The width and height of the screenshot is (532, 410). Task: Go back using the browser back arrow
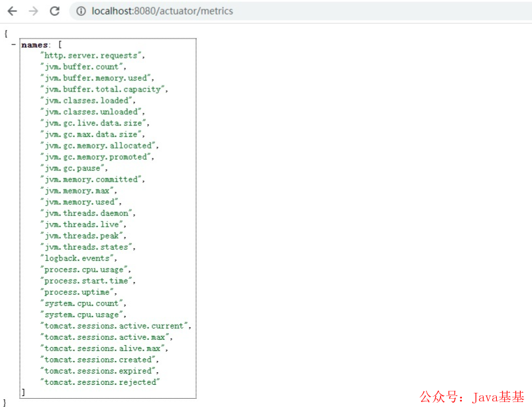pyautogui.click(x=12, y=11)
